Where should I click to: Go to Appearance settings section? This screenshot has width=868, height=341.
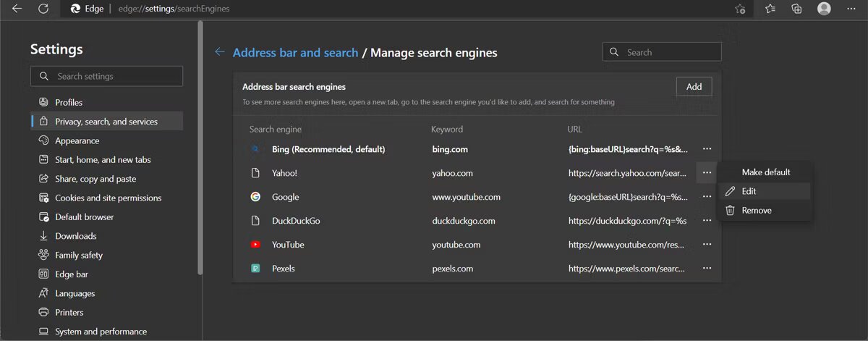pos(77,140)
